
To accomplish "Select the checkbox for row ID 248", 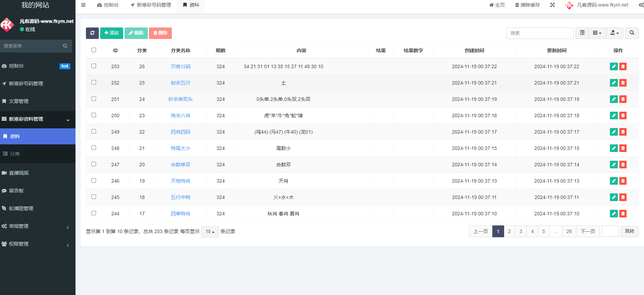I will [x=94, y=147].
